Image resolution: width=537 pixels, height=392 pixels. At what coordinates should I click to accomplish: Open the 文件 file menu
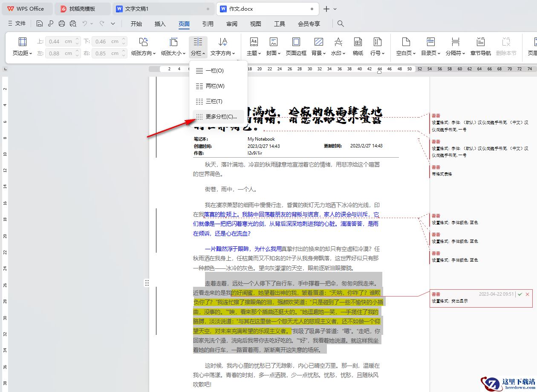(17, 23)
